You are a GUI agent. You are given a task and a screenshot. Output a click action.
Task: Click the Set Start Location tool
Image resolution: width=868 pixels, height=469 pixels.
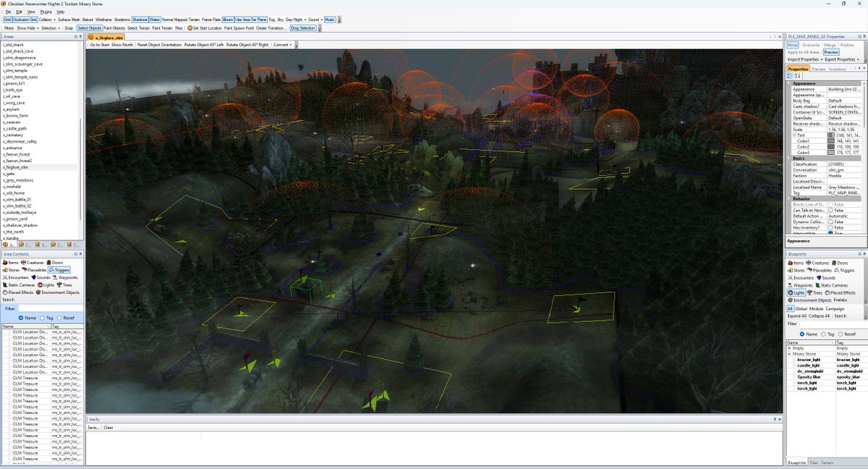click(x=204, y=28)
